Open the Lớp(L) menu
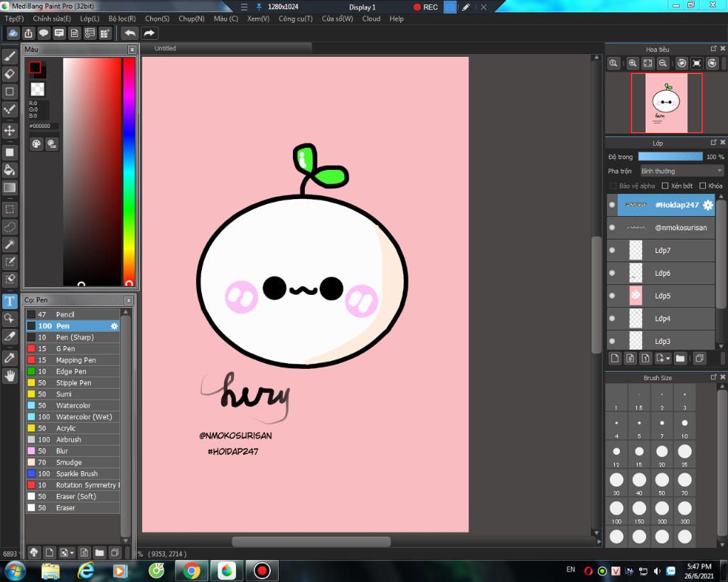Image resolution: width=728 pixels, height=582 pixels. pos(90,18)
